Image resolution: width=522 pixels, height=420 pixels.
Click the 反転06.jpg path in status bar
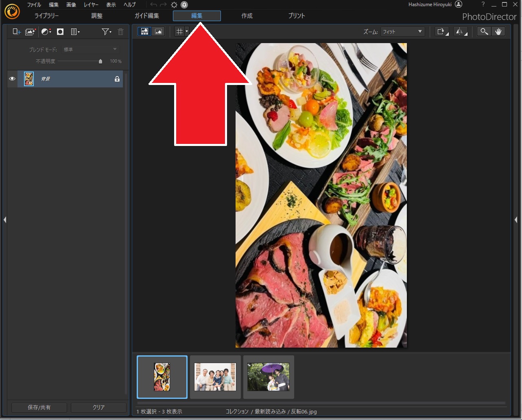click(304, 411)
